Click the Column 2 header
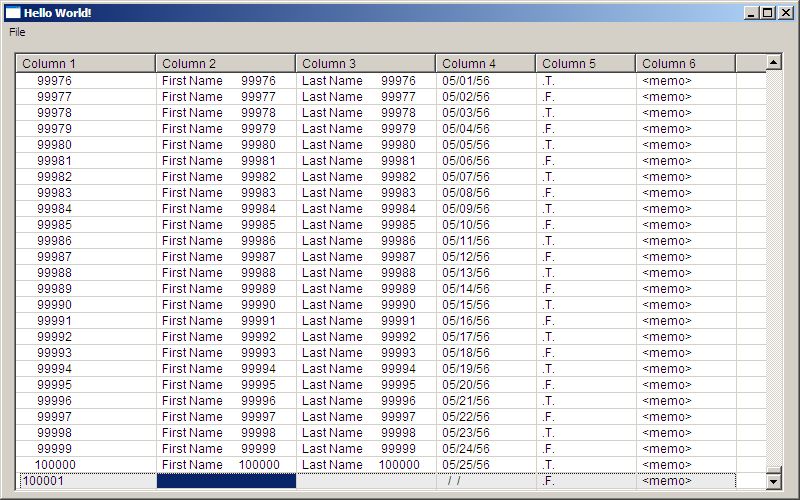This screenshot has width=800, height=500. [225, 64]
